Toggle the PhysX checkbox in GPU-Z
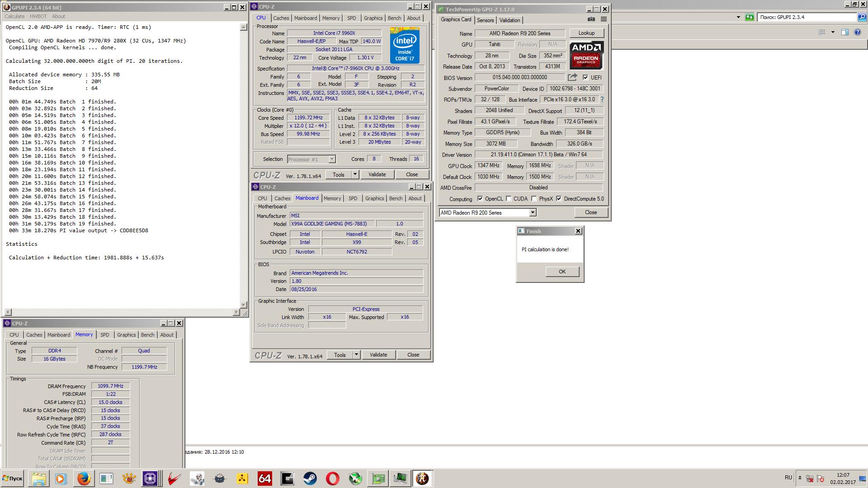The image size is (868, 488). coord(534,199)
